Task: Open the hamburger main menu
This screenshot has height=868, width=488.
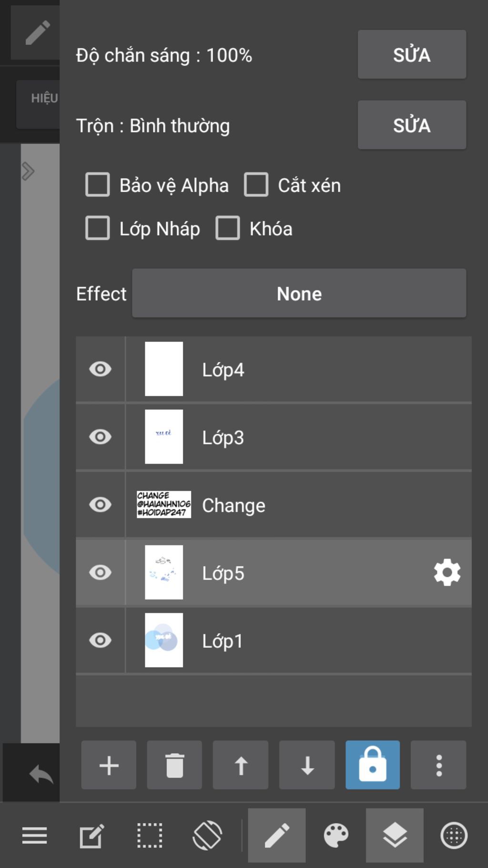Action: pyautogui.click(x=34, y=836)
